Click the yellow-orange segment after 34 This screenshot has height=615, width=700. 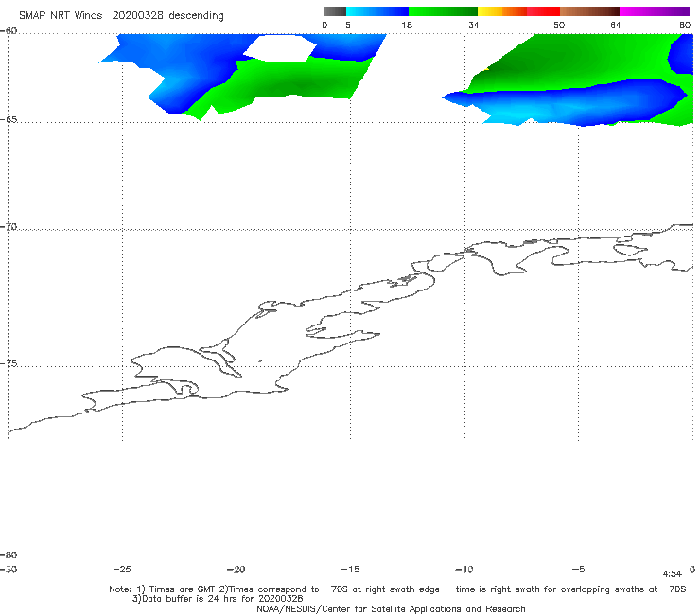point(501,11)
